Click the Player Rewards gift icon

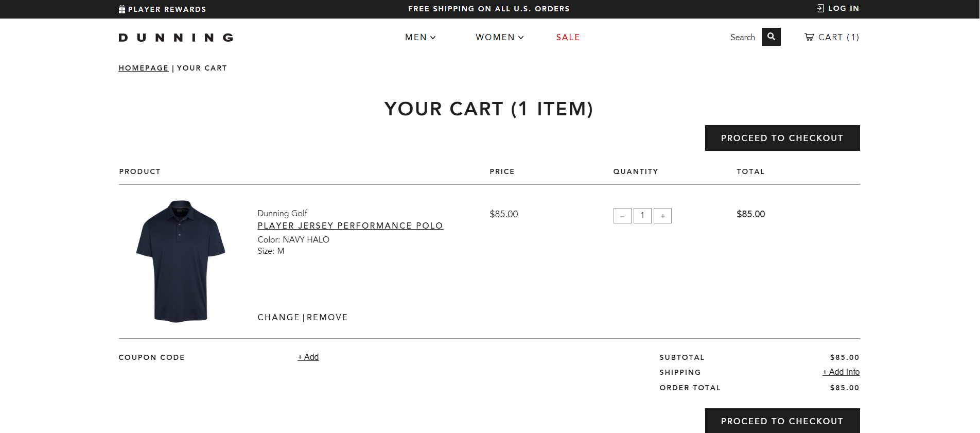(122, 9)
